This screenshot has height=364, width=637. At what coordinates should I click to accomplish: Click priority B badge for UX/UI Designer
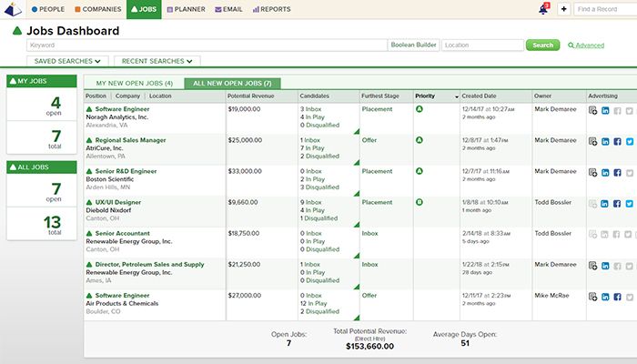[x=420, y=201]
